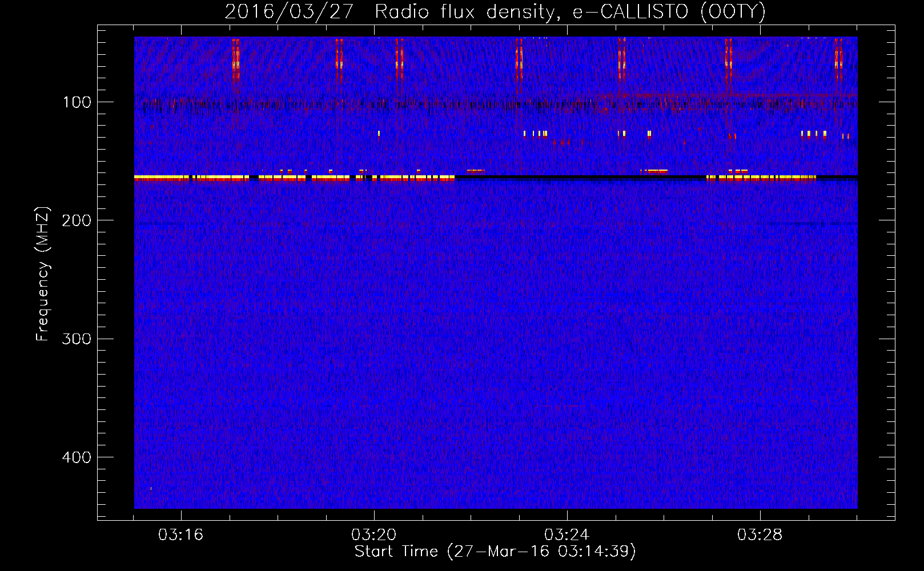
Task: Click the 'Frequency (MHZ)' axis label
Action: point(43,274)
